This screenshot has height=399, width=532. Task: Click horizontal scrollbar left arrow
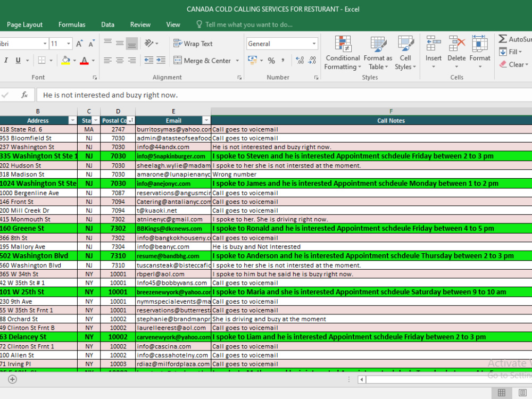click(362, 380)
